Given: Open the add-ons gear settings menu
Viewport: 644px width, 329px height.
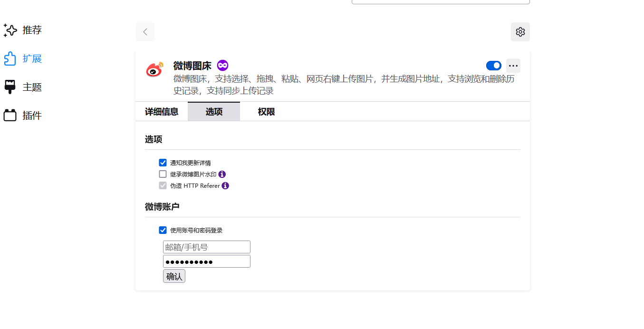Looking at the screenshot, I should [520, 32].
